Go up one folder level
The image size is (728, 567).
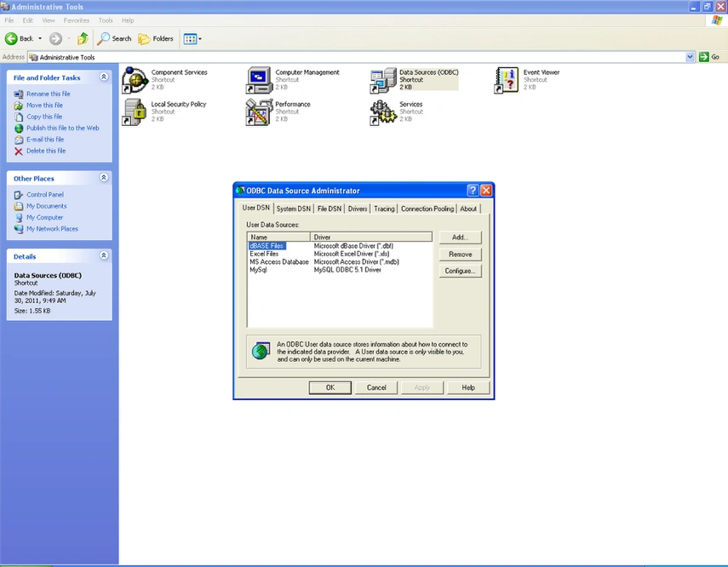[83, 38]
